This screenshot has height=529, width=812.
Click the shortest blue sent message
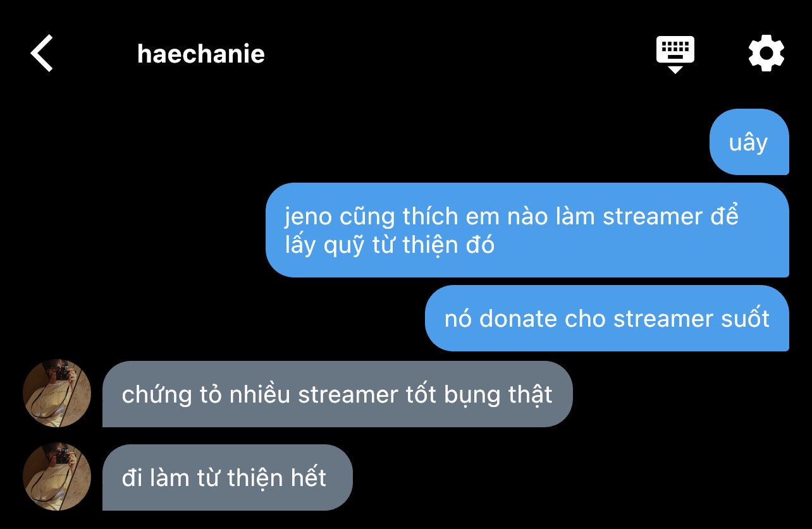749,142
